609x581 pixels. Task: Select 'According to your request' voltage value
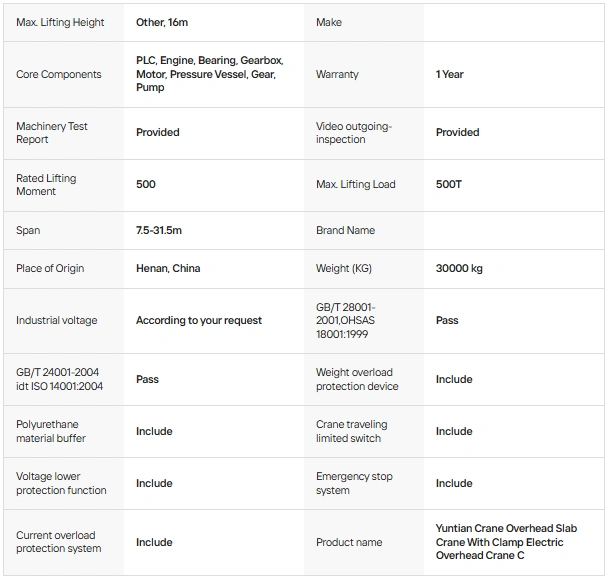199,320
